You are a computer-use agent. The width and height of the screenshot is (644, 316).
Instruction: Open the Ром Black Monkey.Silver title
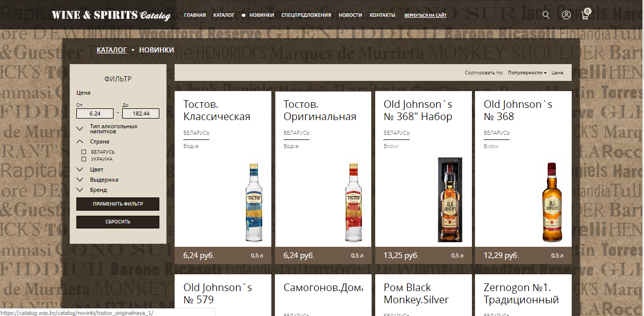point(416,294)
